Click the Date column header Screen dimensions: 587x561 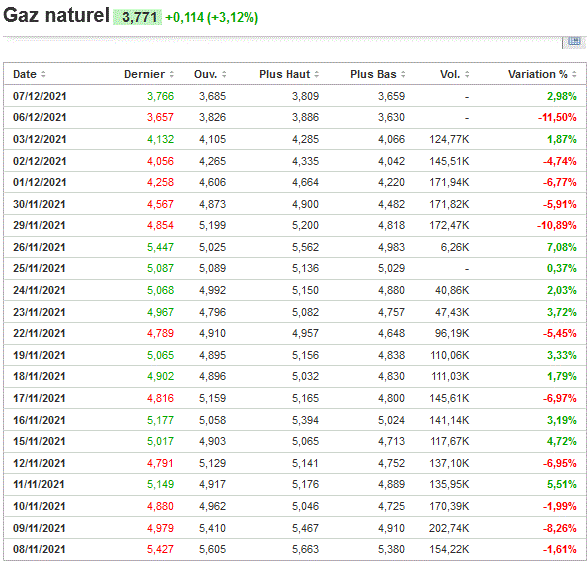point(25,74)
